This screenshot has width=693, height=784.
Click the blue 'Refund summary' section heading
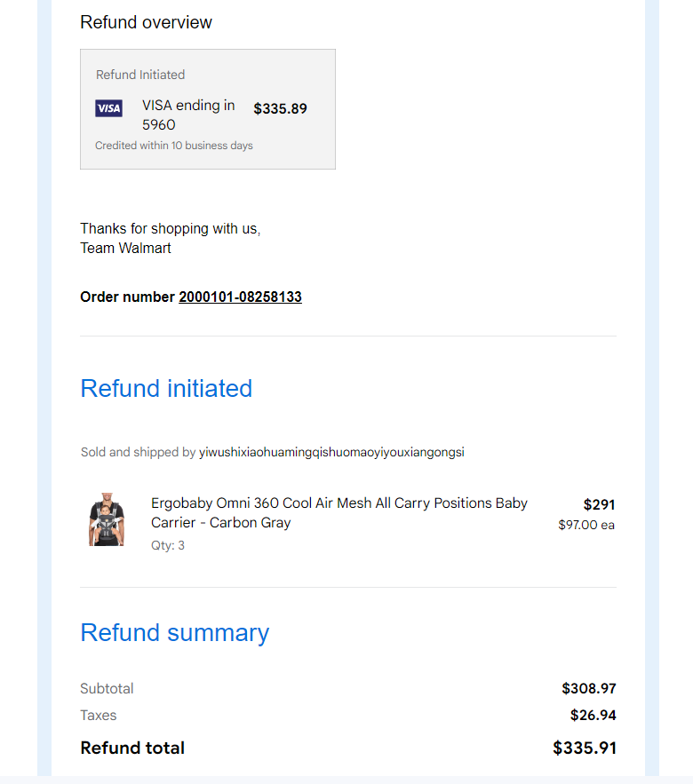pos(175,632)
